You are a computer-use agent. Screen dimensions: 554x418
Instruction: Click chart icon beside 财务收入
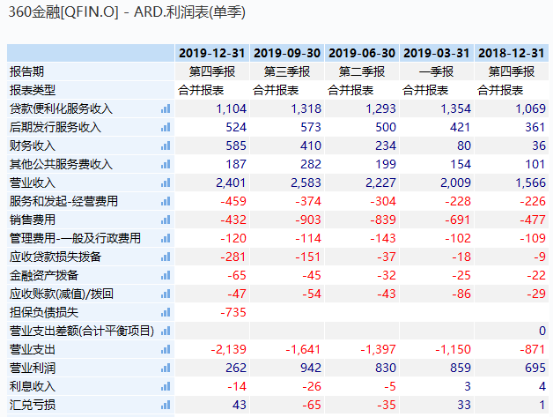coord(165,146)
